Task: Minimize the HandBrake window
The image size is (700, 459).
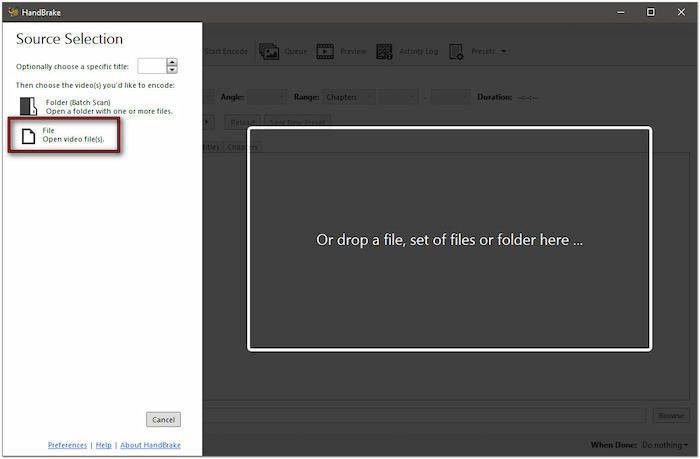Action: click(621, 13)
